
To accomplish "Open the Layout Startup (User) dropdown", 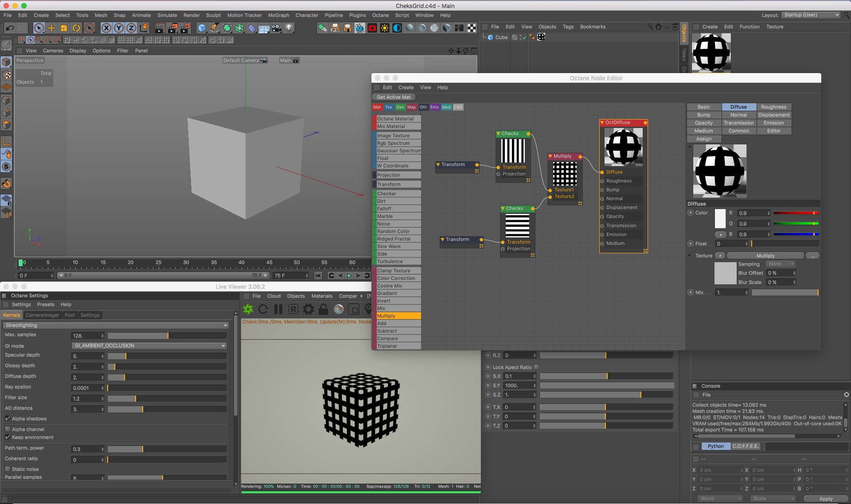I will pyautogui.click(x=811, y=15).
